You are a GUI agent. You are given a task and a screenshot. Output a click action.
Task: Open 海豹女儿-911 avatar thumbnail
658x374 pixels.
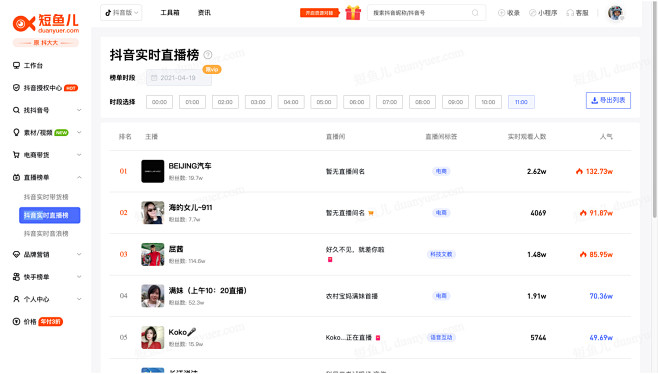coord(153,212)
